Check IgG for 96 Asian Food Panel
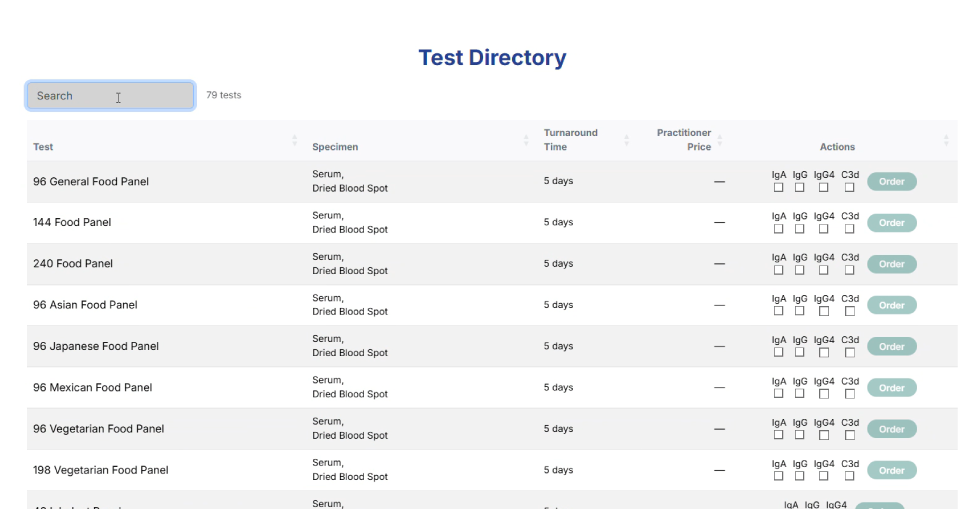 coord(799,311)
